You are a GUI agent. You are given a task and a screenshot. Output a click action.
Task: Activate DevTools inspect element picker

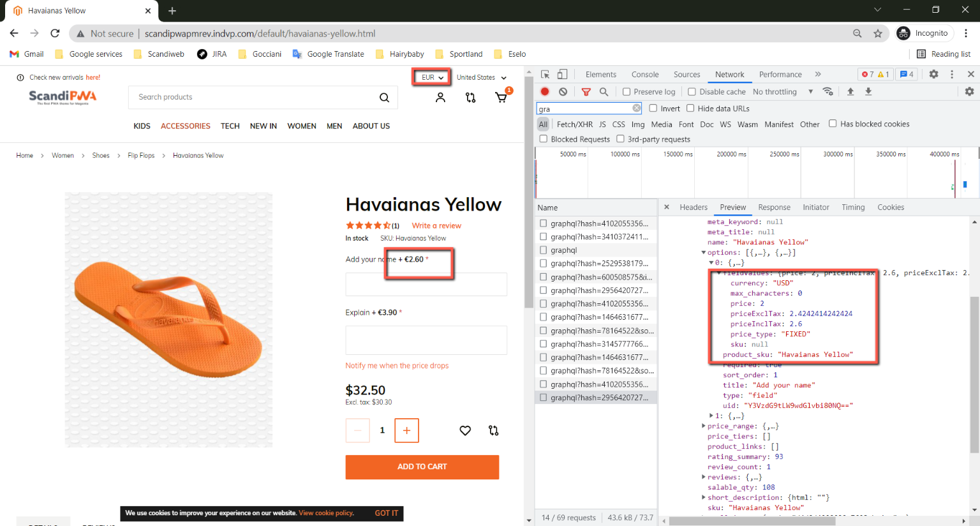(x=545, y=75)
